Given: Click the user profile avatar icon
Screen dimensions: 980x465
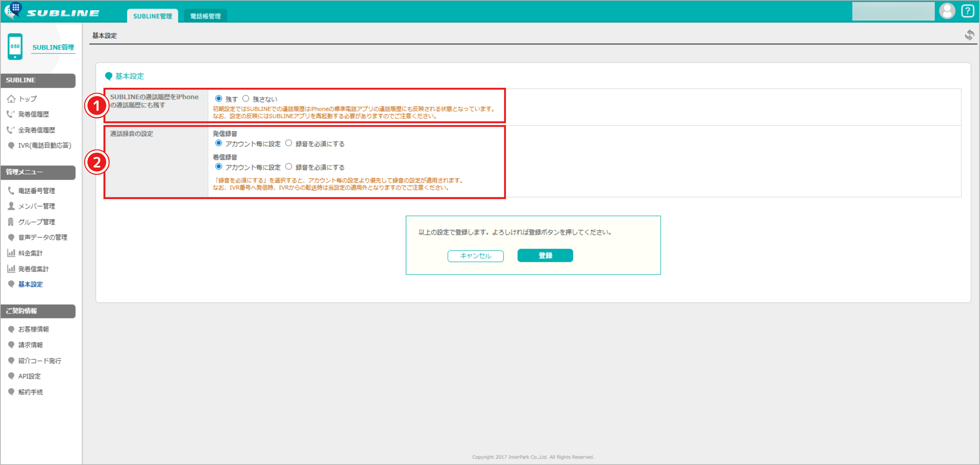Looking at the screenshot, I should [x=947, y=11].
